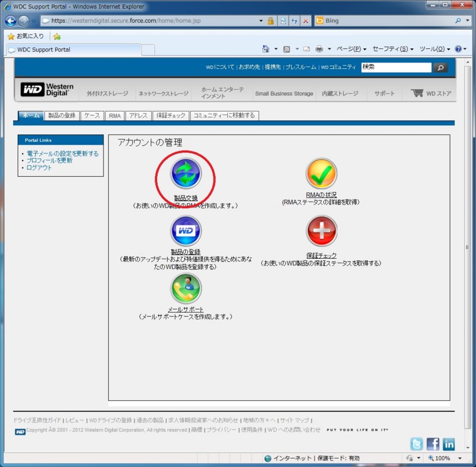
Task: Select the ホーム tab
Action: coord(31,115)
